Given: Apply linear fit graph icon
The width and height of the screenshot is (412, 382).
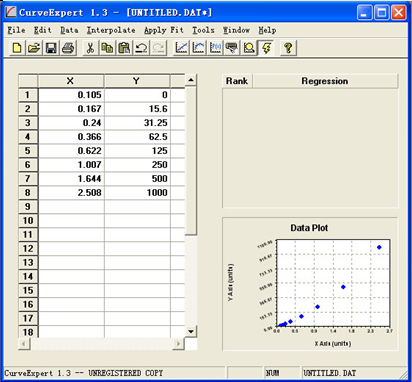Looking at the screenshot, I should (181, 48).
